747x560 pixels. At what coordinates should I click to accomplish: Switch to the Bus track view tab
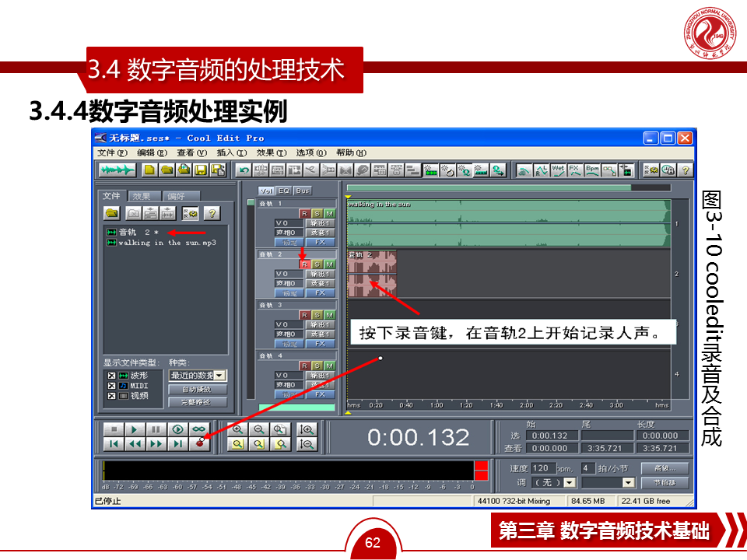pyautogui.click(x=302, y=191)
